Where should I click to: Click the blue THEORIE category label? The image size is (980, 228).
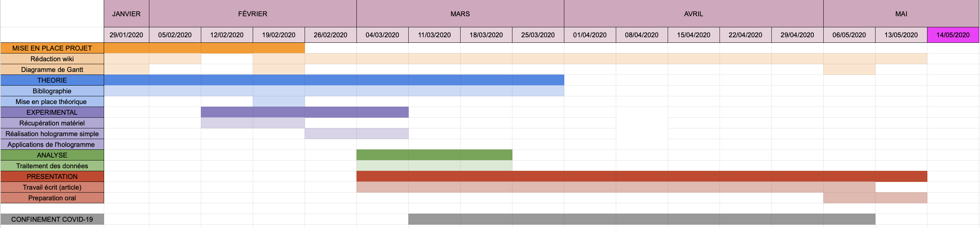(x=52, y=80)
